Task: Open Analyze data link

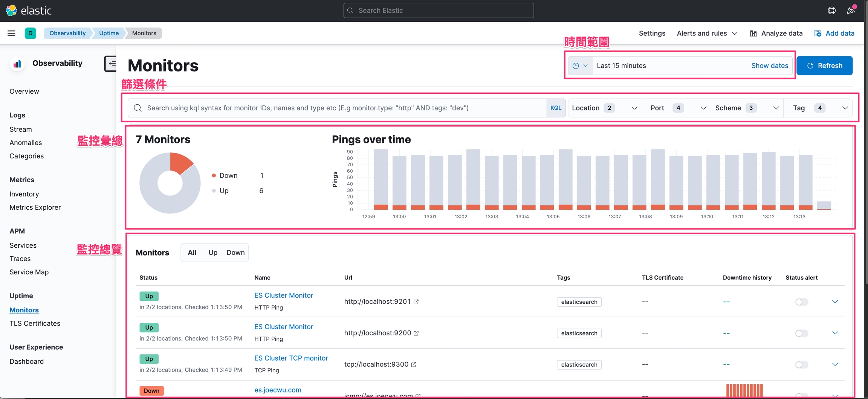Action: (776, 34)
